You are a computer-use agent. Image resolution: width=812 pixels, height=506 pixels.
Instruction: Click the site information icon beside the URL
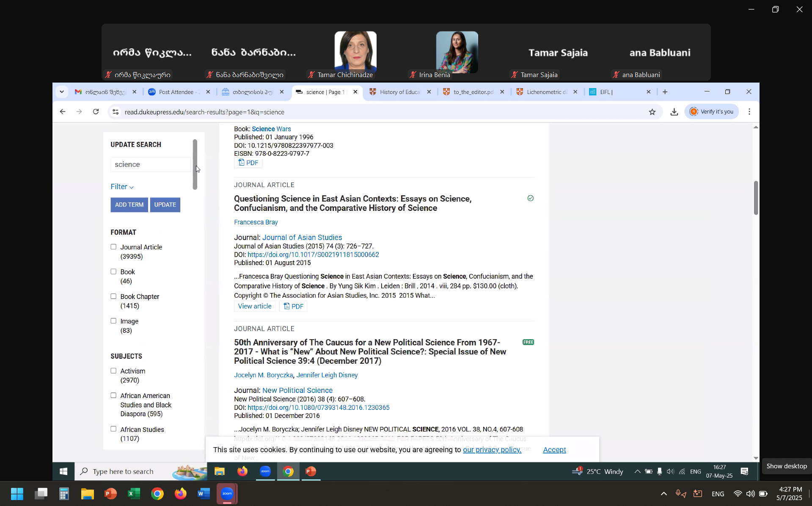coord(115,112)
